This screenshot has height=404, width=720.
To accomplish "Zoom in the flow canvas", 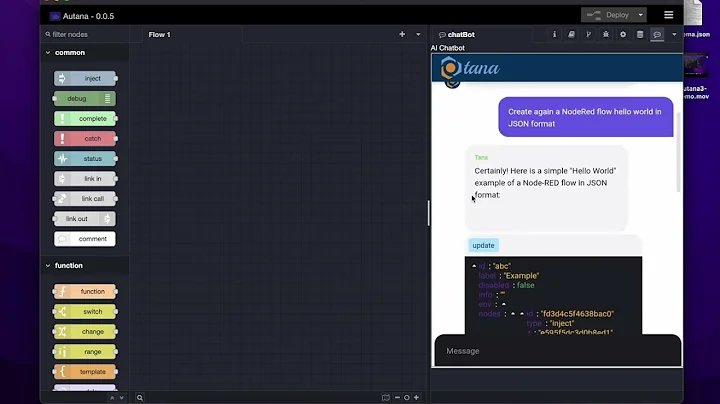I will [x=416, y=398].
